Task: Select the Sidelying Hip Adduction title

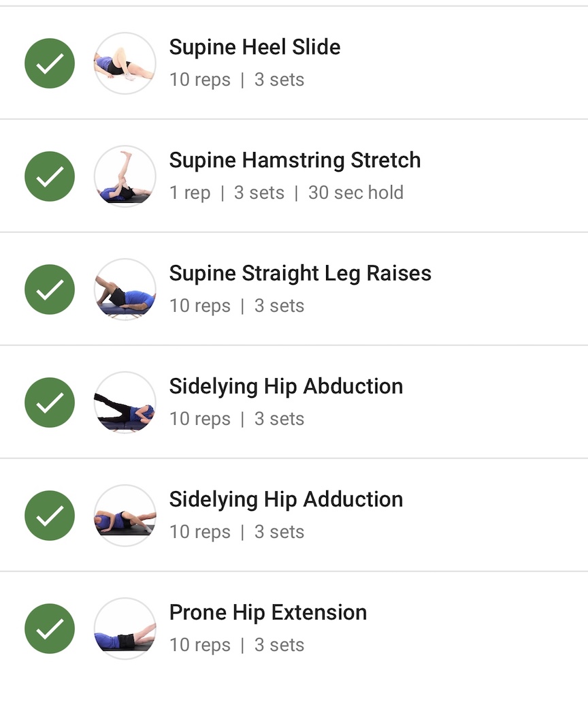Action: [286, 499]
